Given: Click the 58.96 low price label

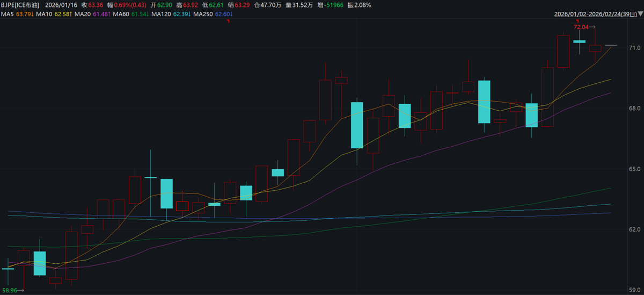Looking at the screenshot, I should coord(10,290).
